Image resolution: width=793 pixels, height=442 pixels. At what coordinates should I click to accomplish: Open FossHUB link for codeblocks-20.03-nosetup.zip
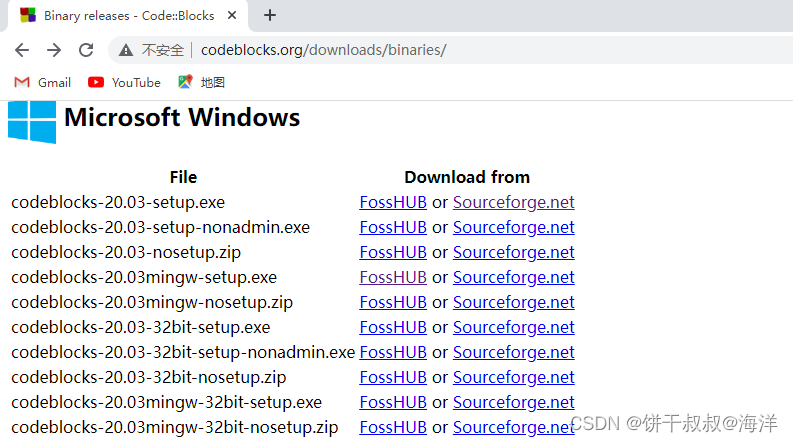click(393, 252)
